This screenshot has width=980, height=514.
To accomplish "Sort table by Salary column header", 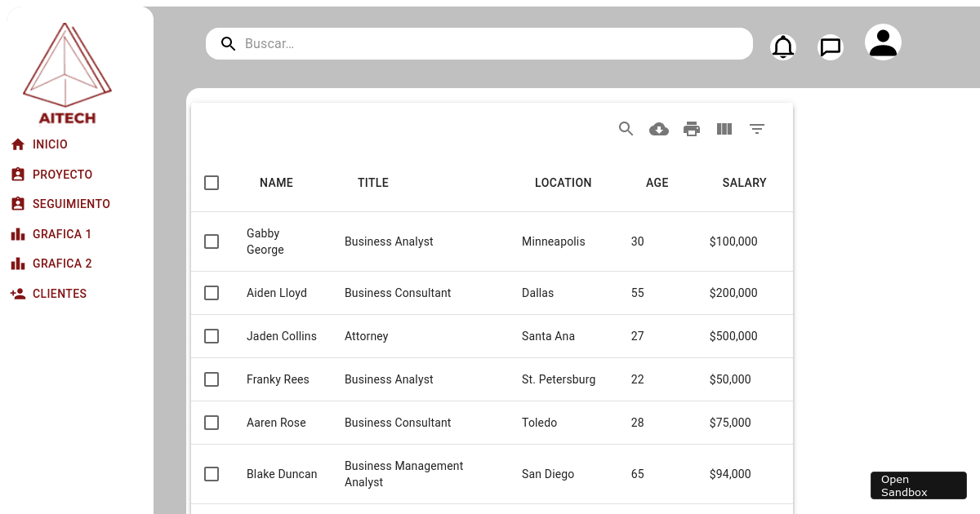I will [744, 183].
